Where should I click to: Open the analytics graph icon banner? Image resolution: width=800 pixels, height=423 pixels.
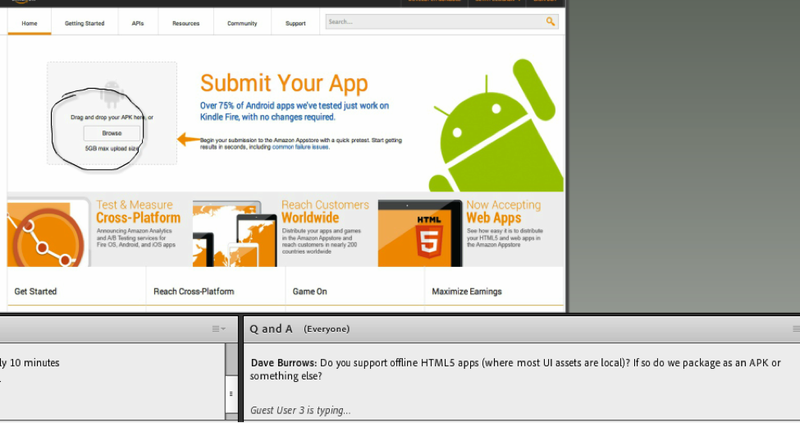(x=48, y=233)
